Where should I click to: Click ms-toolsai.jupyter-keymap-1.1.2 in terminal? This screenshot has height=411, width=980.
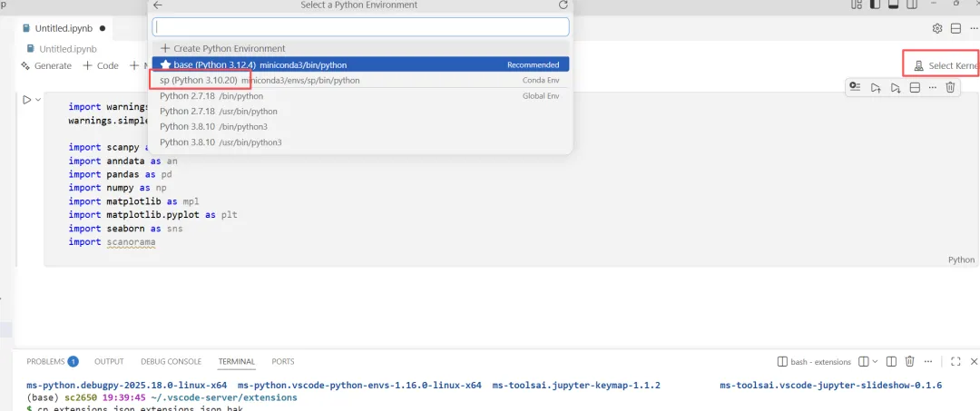(x=576, y=386)
